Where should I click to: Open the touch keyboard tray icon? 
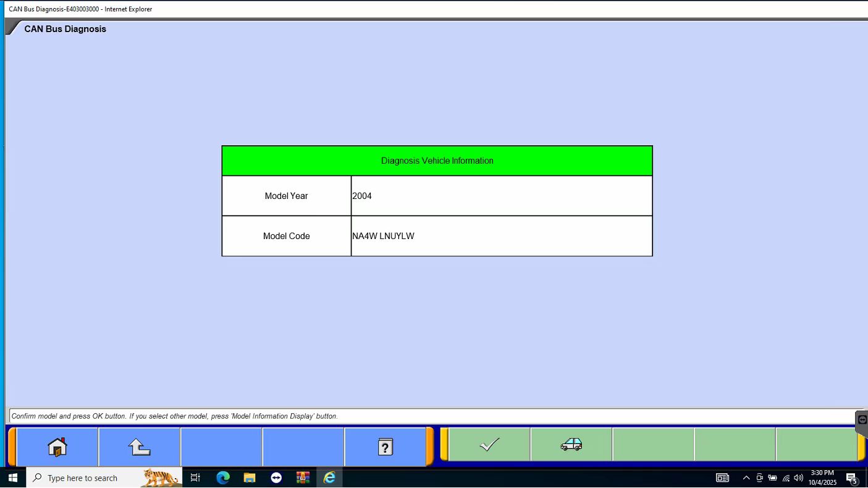(x=722, y=477)
